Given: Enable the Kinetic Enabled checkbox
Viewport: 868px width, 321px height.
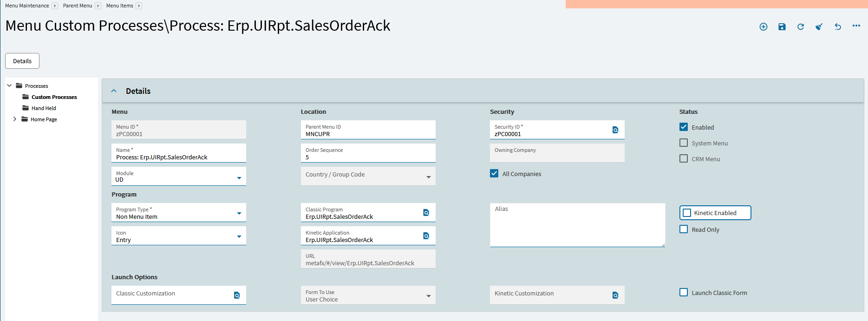Looking at the screenshot, I should coord(687,213).
